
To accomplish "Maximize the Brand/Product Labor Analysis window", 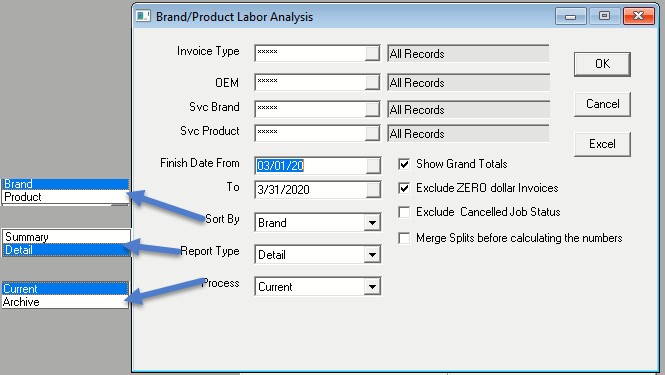I will [x=604, y=17].
